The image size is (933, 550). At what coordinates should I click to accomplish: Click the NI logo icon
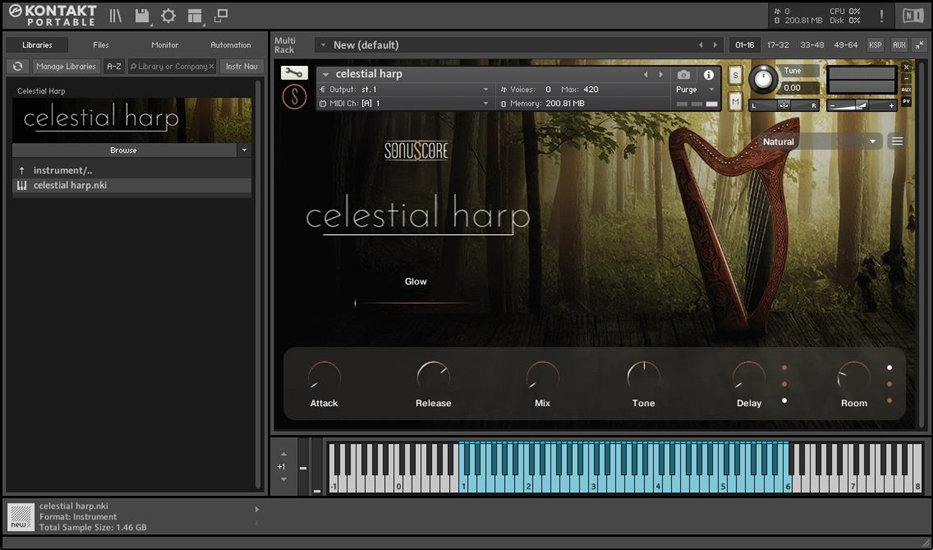(912, 15)
